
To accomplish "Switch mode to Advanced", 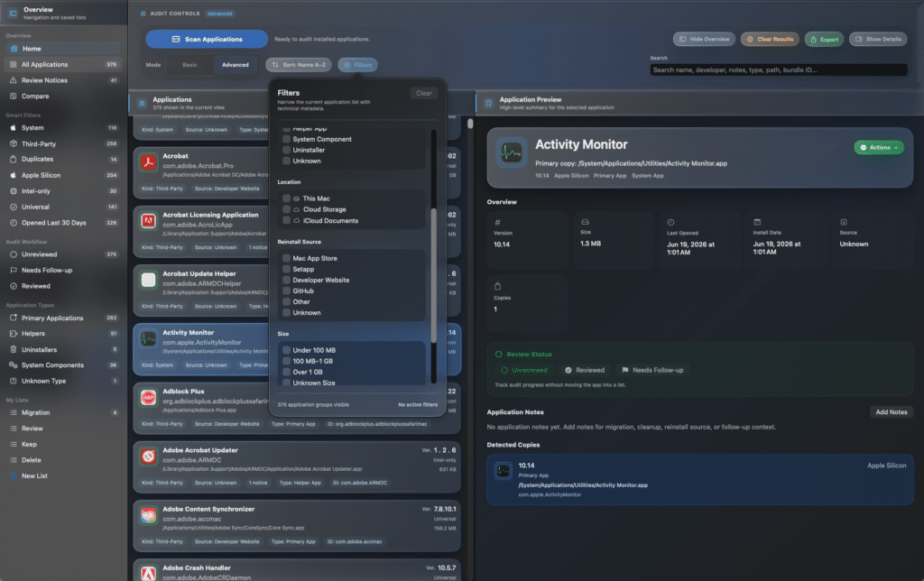I will point(236,65).
